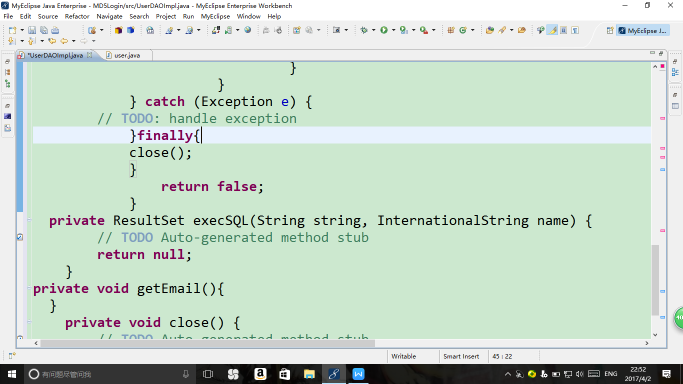
Task: Open the Debug button dropdown arrow
Action: 373,30
